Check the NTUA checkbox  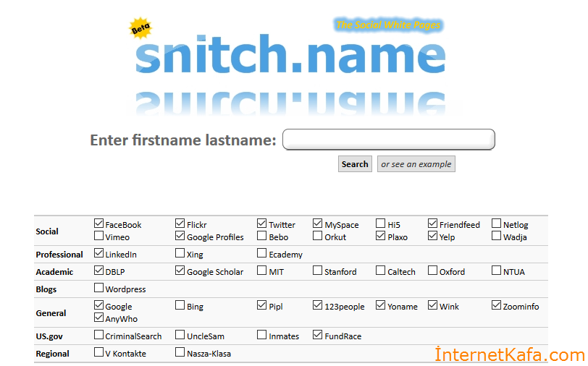497,271
